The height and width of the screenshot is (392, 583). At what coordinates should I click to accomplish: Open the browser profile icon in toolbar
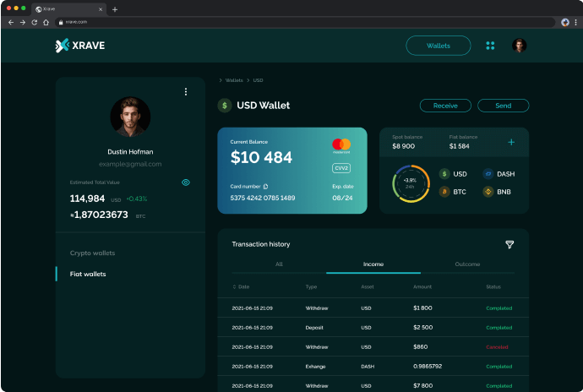click(x=564, y=22)
